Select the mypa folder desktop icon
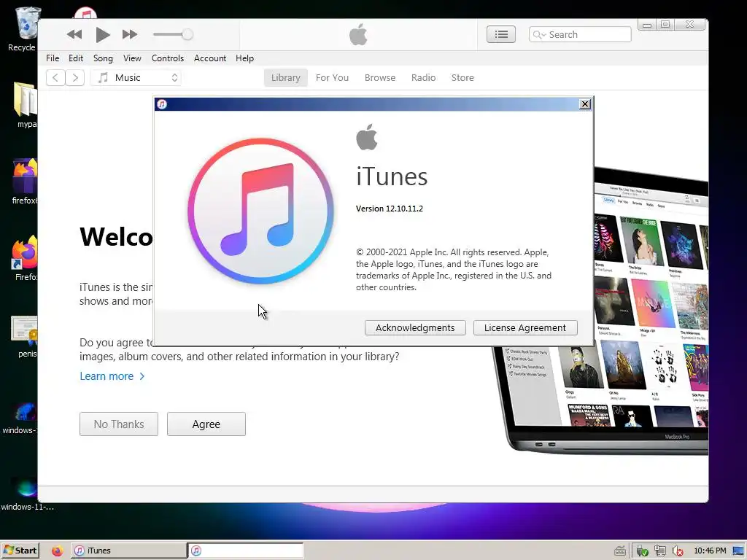 26,105
